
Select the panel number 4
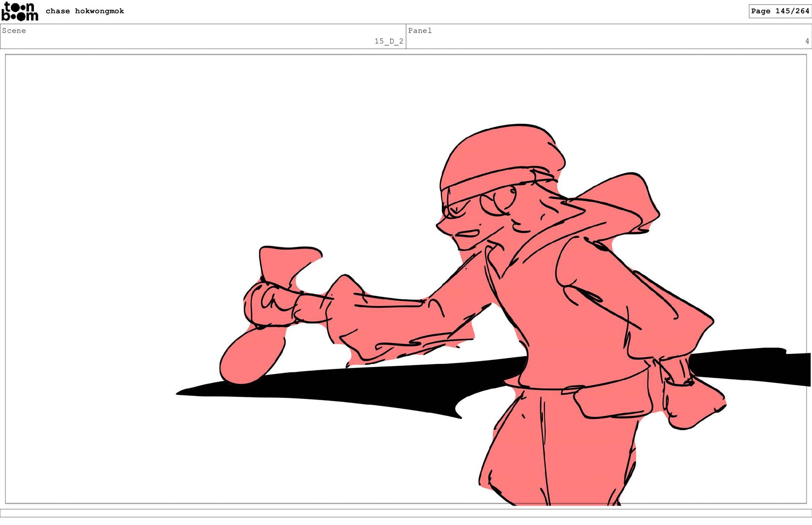pos(807,41)
